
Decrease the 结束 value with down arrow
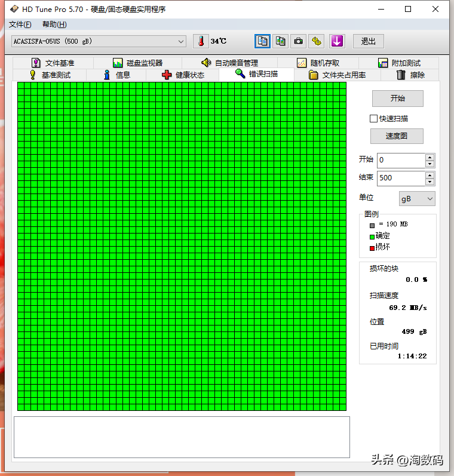pos(430,182)
